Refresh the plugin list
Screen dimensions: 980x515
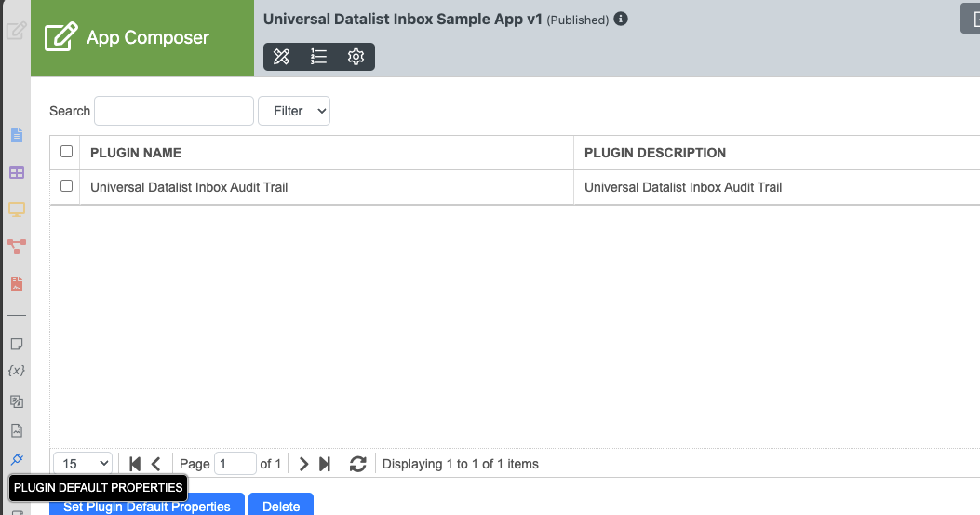click(358, 464)
